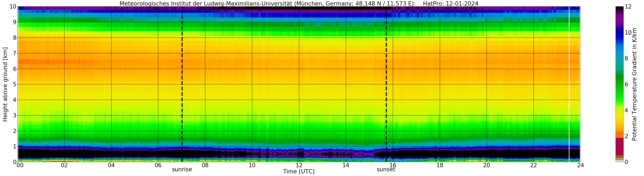The height and width of the screenshot is (176, 644).
Task: Click the "Potential Temperature Gradient in K/km" colorbar label
Action: [x=634, y=85]
